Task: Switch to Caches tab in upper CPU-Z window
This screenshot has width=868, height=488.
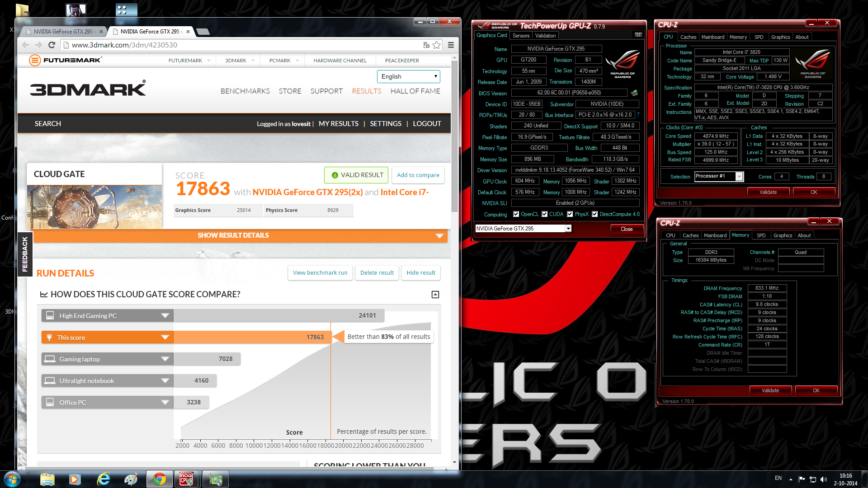Action: click(688, 37)
